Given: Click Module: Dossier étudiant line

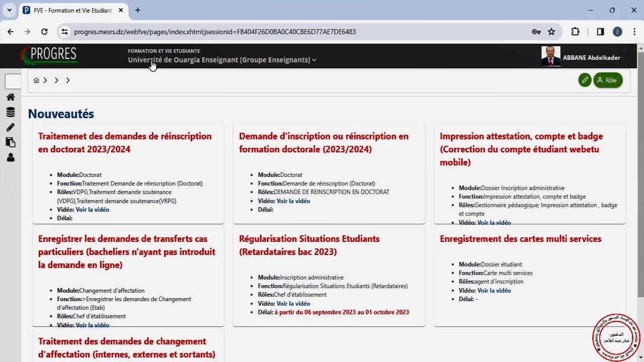Looking at the screenshot, I should point(490,264).
